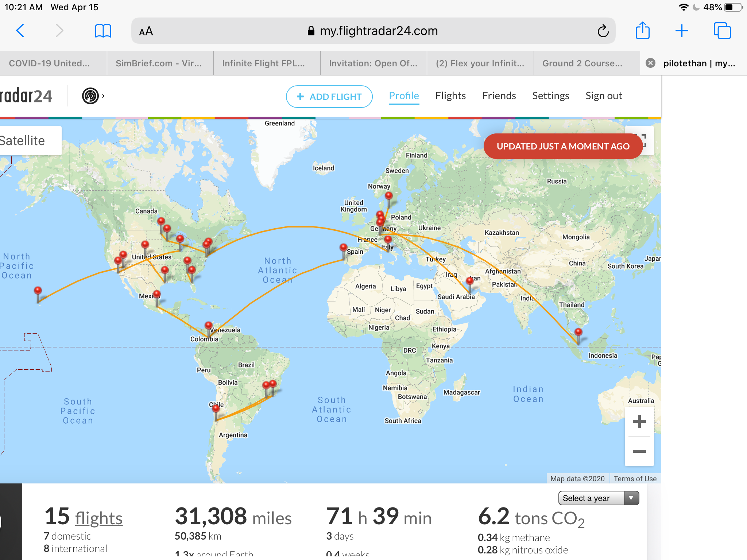
Task: Open the Safari share sheet icon
Action: [642, 30]
